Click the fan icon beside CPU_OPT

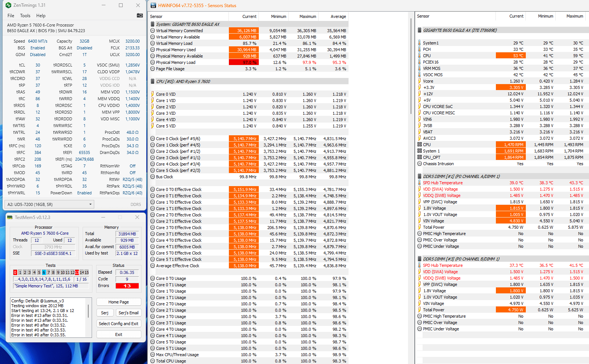tap(420, 157)
